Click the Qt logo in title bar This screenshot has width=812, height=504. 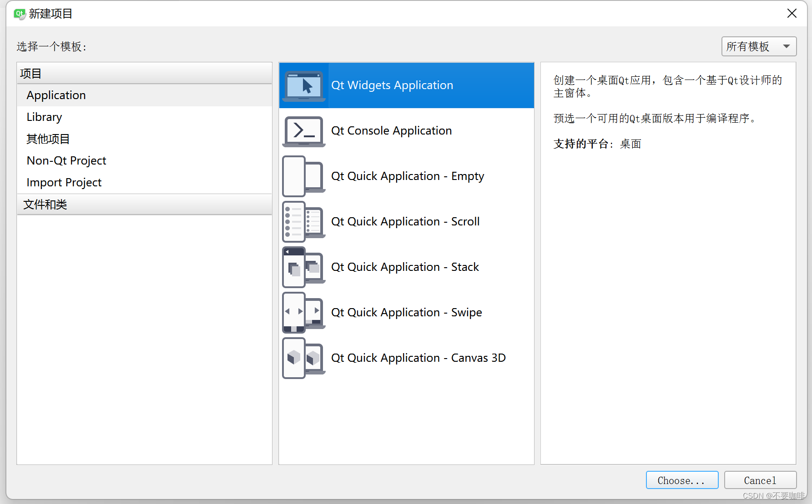tap(19, 14)
